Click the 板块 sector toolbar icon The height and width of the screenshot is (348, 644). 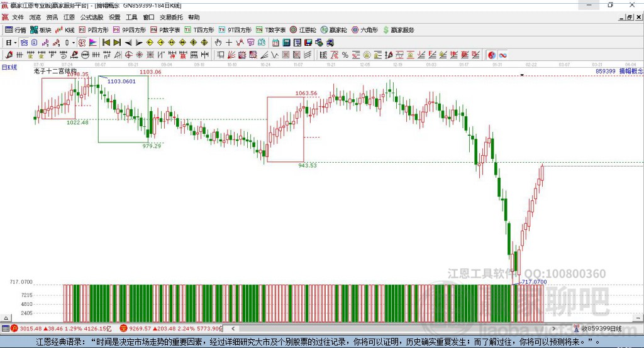point(40,30)
